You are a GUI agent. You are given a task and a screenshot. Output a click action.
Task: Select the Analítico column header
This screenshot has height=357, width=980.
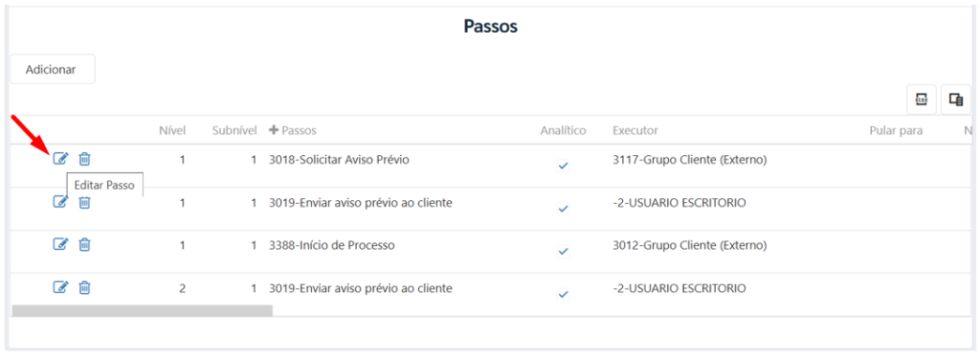pos(563,130)
